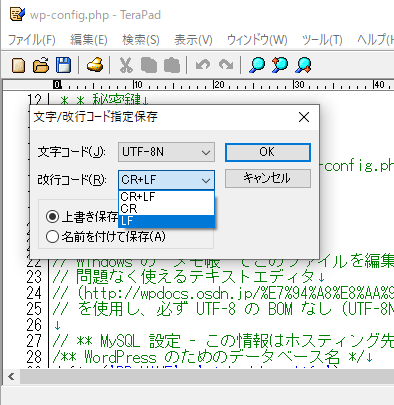Click the Open folder toolbar icon
This screenshot has height=405, width=394.
tap(41, 65)
